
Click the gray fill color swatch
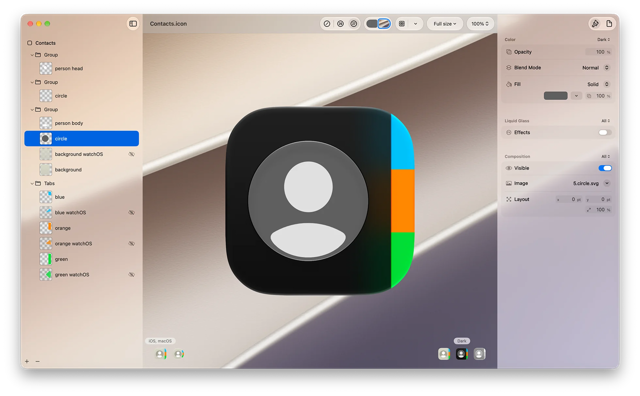(556, 96)
